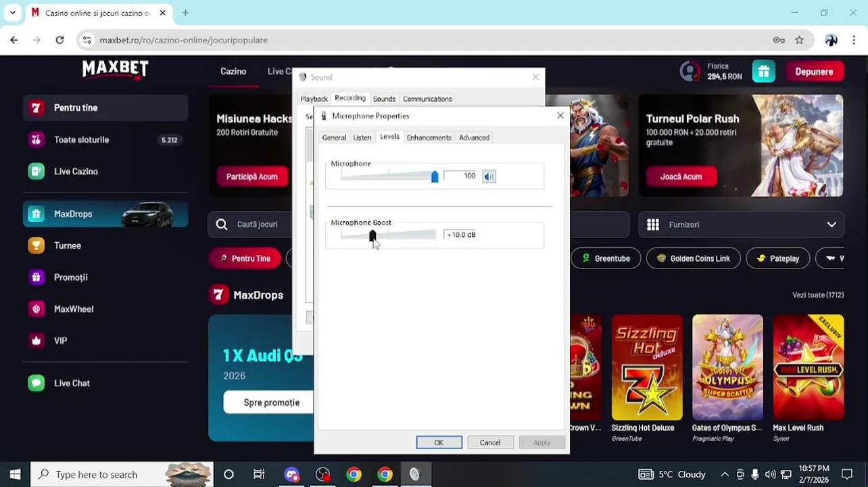Image resolution: width=868 pixels, height=487 pixels.
Task: Click the Depunere deposit button
Action: 814,72
